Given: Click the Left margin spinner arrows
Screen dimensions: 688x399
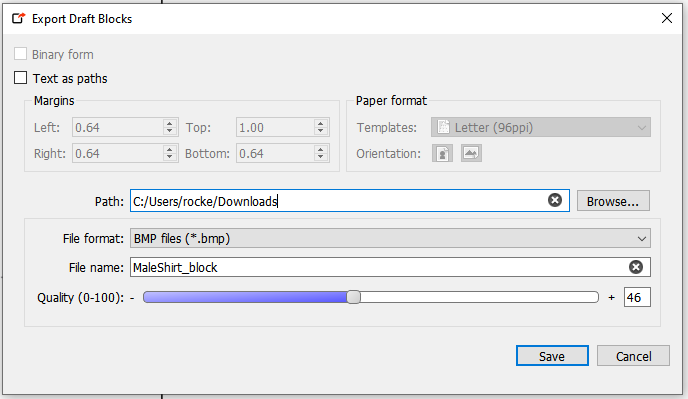Looking at the screenshot, I should tap(170, 127).
